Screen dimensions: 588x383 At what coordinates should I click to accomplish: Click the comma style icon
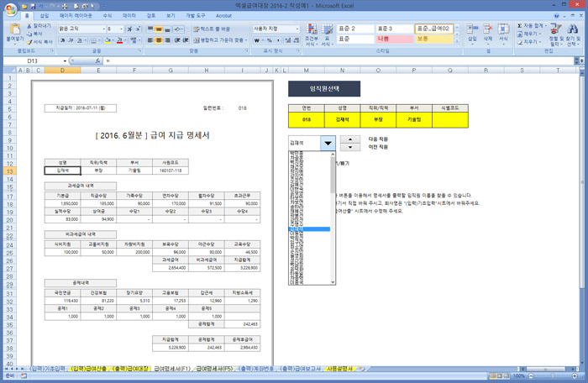[278, 40]
